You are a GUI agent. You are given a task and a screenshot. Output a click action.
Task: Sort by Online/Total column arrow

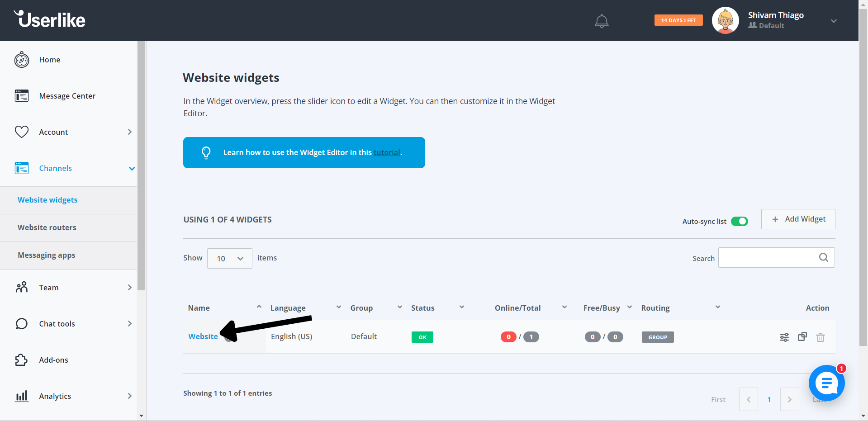[564, 307]
